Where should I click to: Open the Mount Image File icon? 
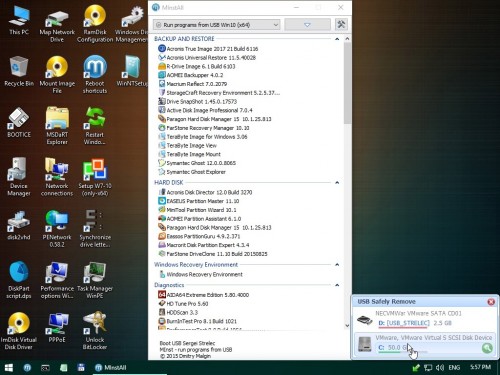[x=57, y=75]
